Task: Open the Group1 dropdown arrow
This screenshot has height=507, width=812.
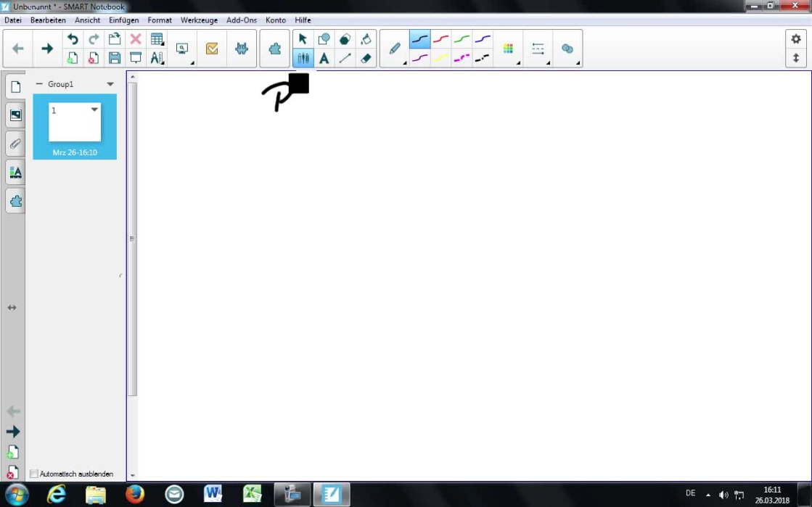Action: tap(110, 84)
